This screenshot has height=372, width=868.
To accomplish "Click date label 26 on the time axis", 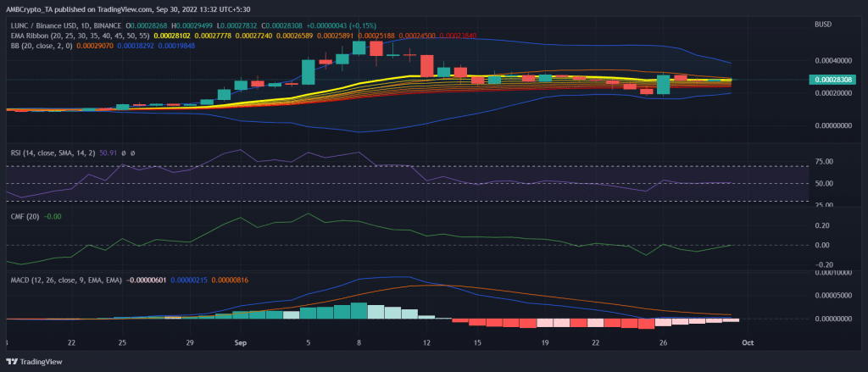I will click(663, 342).
